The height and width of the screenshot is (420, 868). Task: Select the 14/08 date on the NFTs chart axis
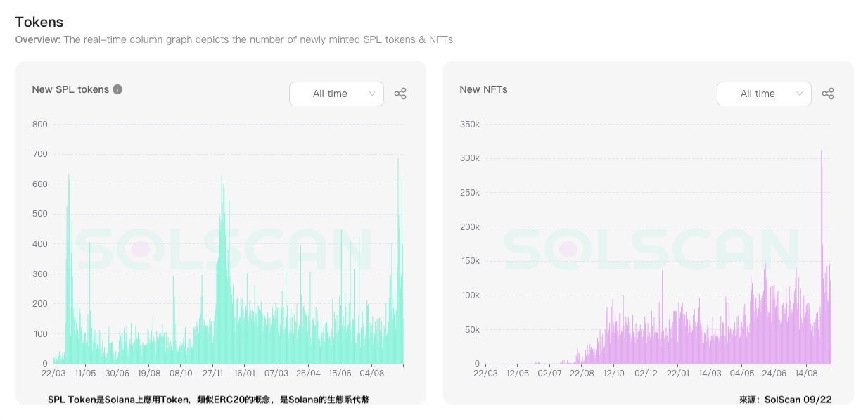805,374
